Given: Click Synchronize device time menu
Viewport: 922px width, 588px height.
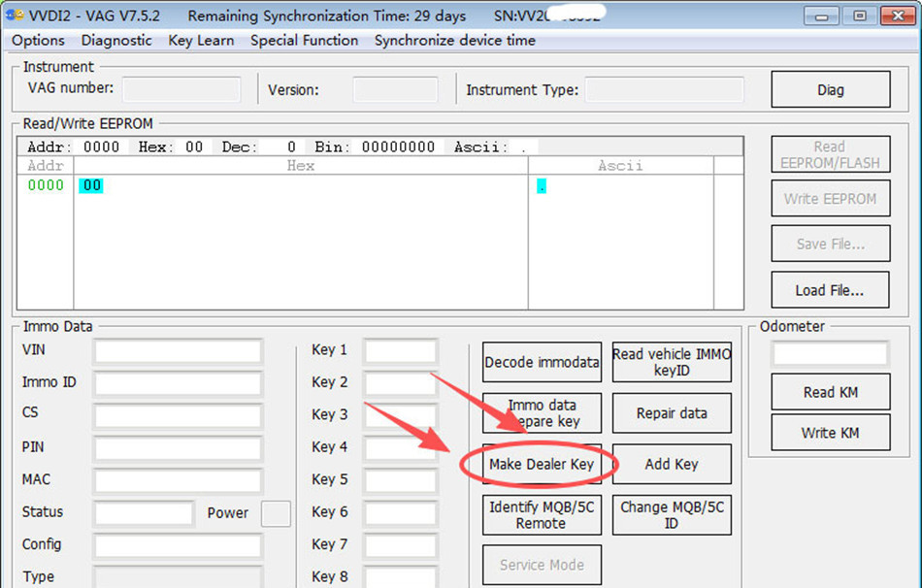Looking at the screenshot, I should 454,40.
